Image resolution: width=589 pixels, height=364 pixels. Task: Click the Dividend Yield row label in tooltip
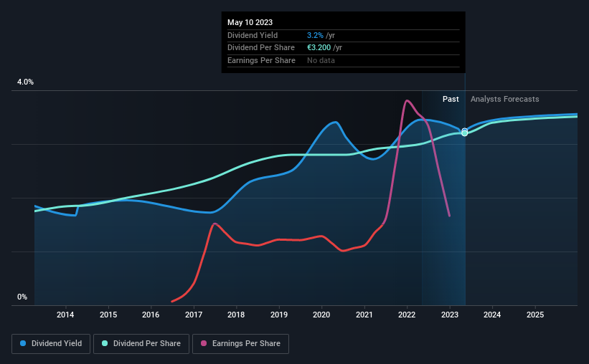pyautogui.click(x=253, y=35)
